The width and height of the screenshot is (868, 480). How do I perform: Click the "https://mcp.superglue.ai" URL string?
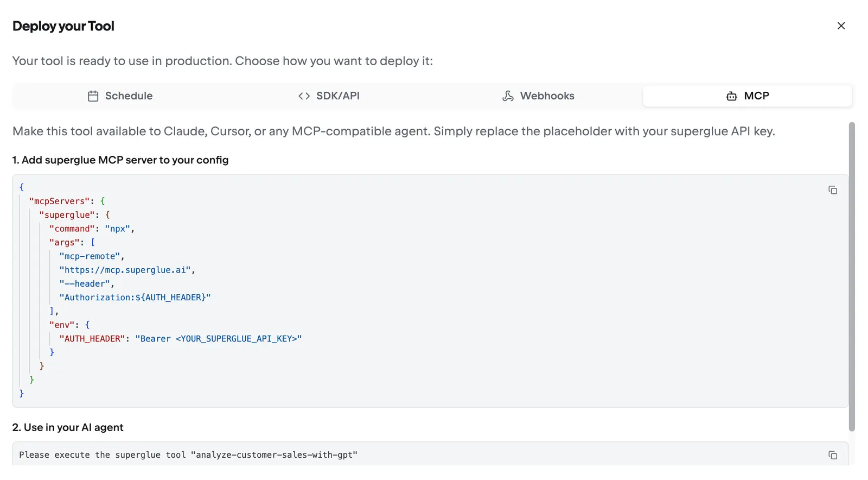pos(125,270)
